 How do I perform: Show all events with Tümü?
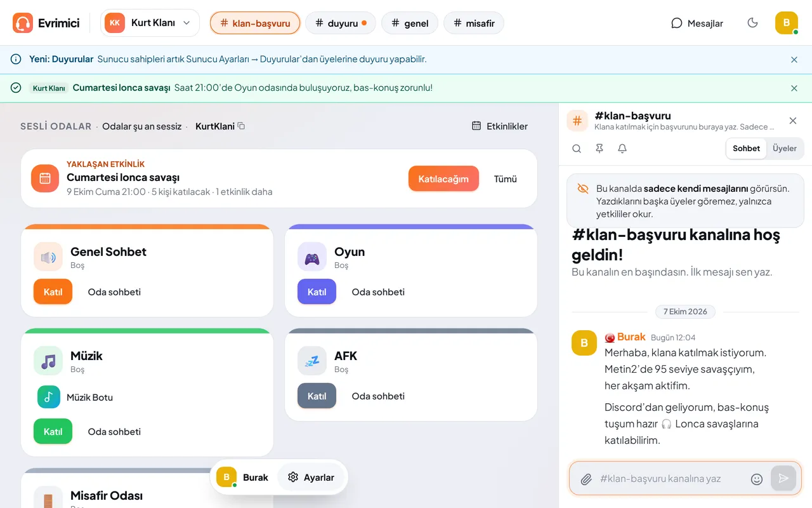[x=506, y=178]
